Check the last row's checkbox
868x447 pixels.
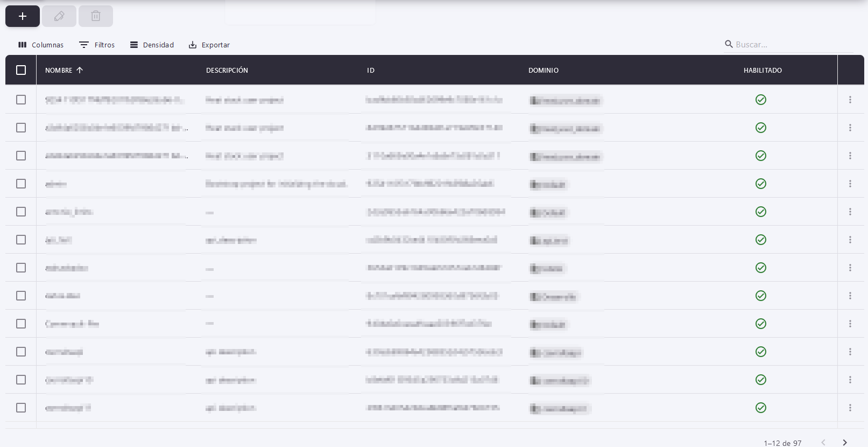[21, 408]
